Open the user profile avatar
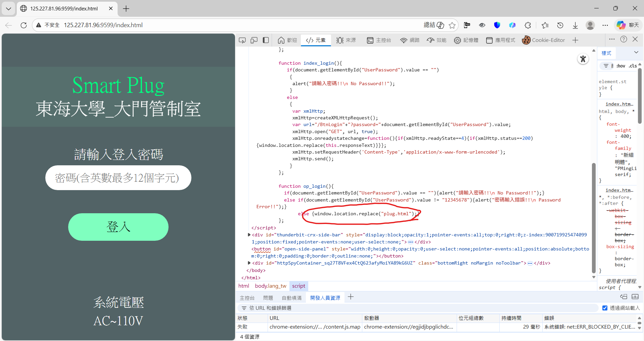The width and height of the screenshot is (644, 341). click(x=590, y=25)
